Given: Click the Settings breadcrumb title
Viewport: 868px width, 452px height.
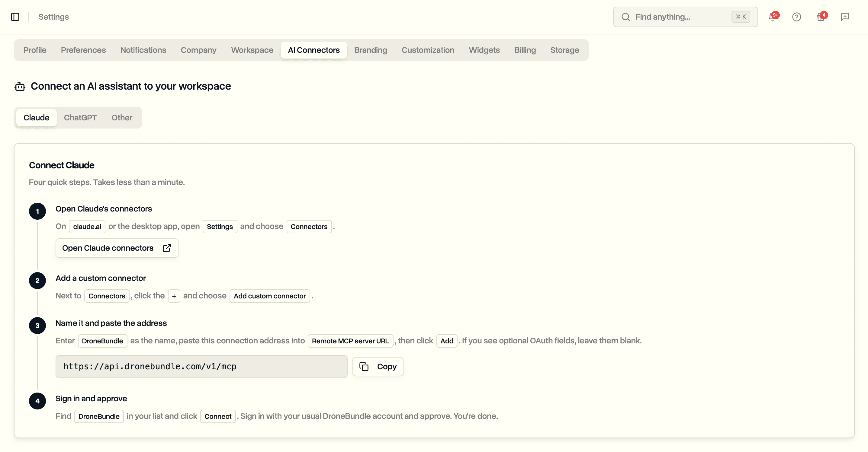Looking at the screenshot, I should coord(53,17).
